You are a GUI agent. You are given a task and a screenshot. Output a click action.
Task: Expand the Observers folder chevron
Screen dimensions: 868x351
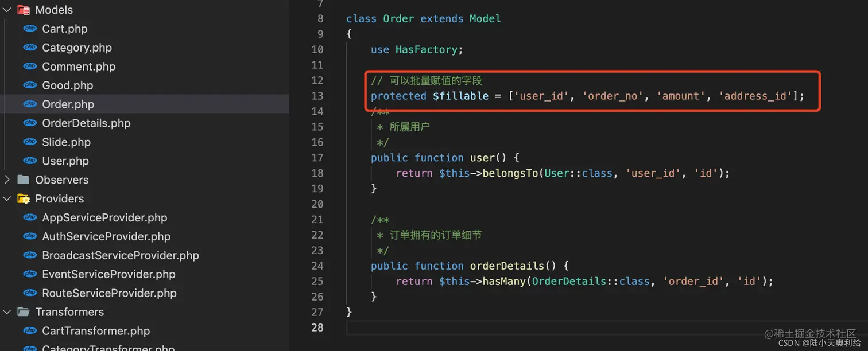pyautogui.click(x=7, y=180)
